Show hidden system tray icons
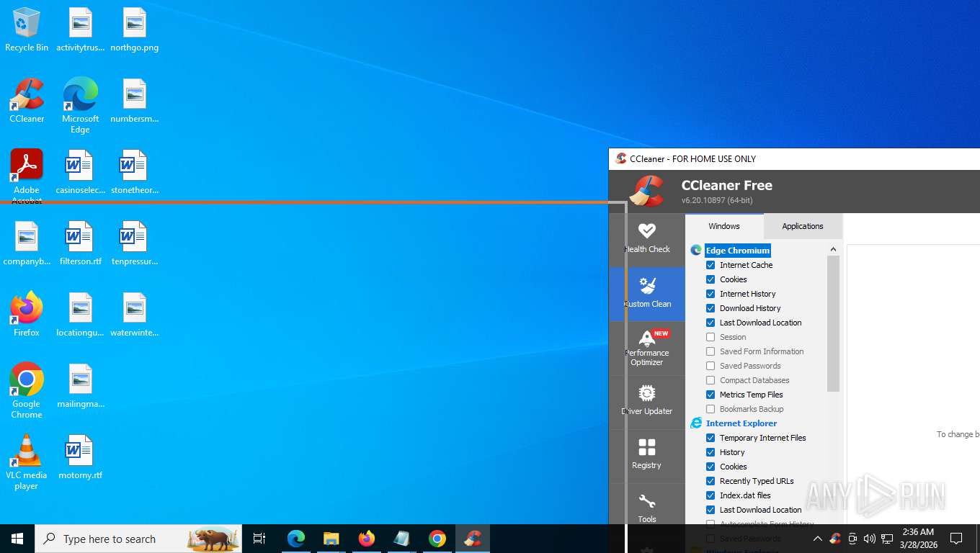 click(x=817, y=539)
